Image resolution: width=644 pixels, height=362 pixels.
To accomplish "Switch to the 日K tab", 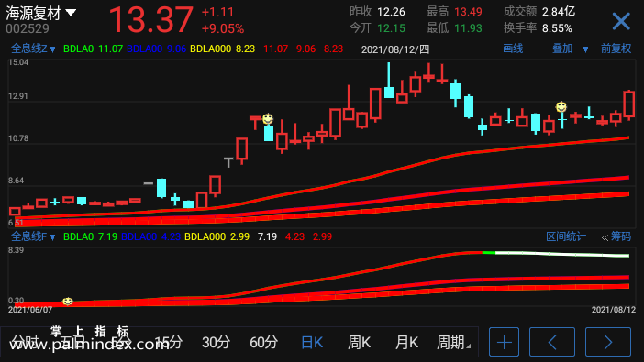I will 311,342.
